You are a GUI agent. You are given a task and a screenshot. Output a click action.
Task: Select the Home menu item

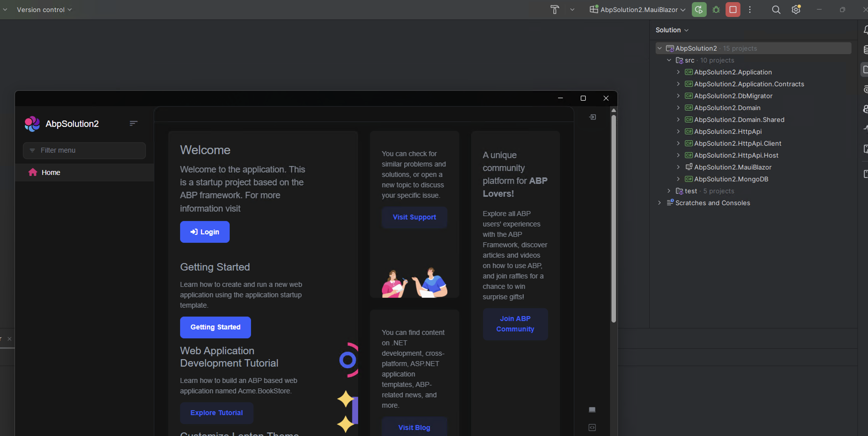[51, 172]
